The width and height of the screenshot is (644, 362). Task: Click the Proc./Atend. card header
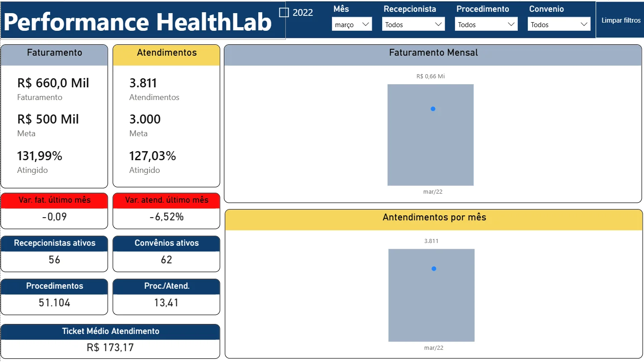pyautogui.click(x=166, y=286)
